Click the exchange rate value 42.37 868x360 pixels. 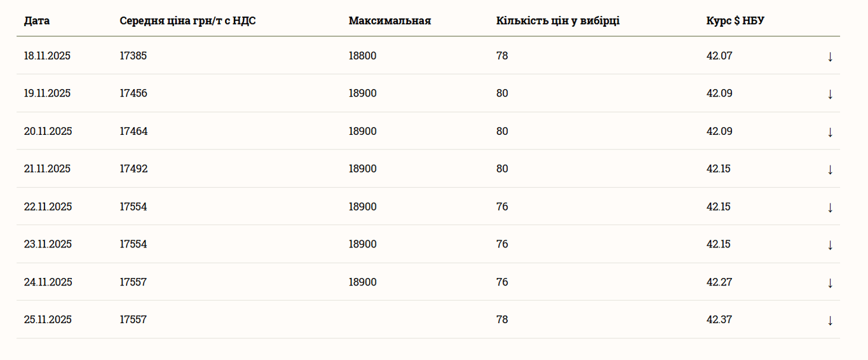click(719, 320)
